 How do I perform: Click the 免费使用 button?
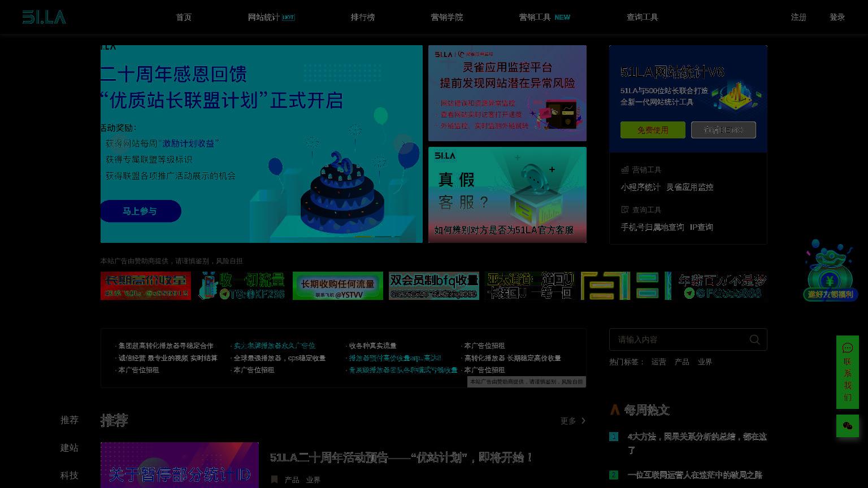pyautogui.click(x=653, y=130)
